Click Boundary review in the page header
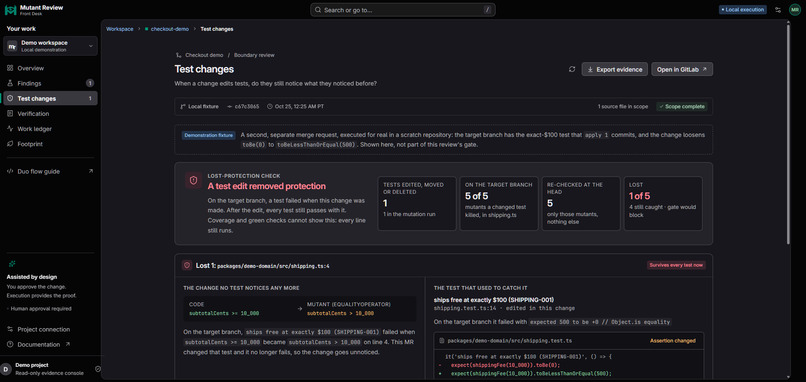 pyautogui.click(x=254, y=55)
